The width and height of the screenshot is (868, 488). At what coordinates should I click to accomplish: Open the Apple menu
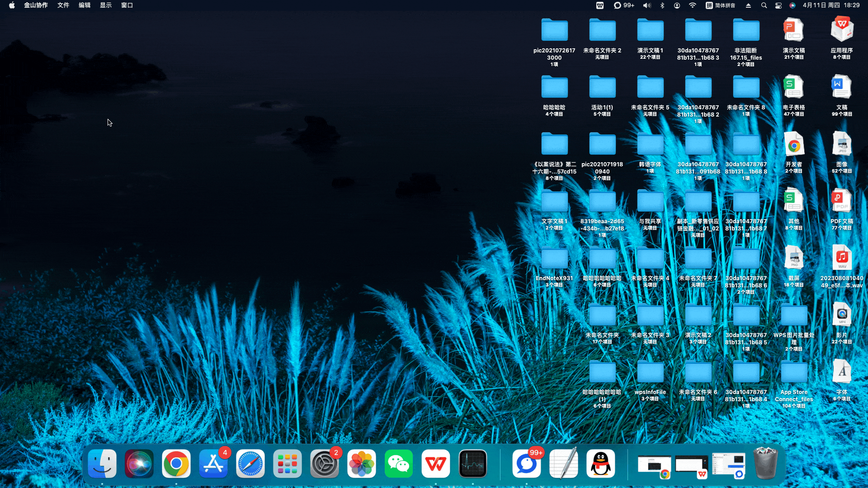click(x=12, y=5)
